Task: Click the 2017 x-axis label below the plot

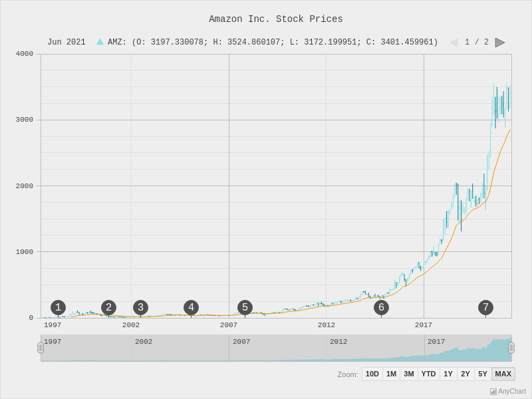Action: pos(424,325)
